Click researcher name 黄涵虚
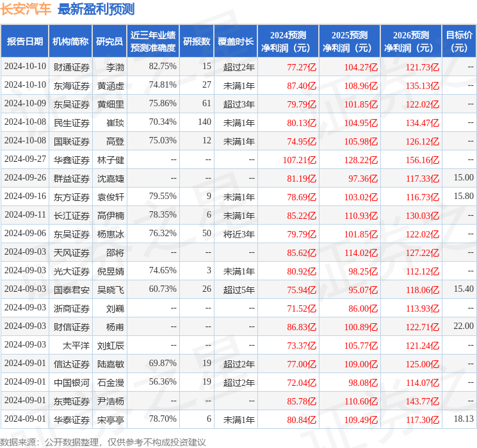This screenshot has width=477, height=448. (111, 86)
